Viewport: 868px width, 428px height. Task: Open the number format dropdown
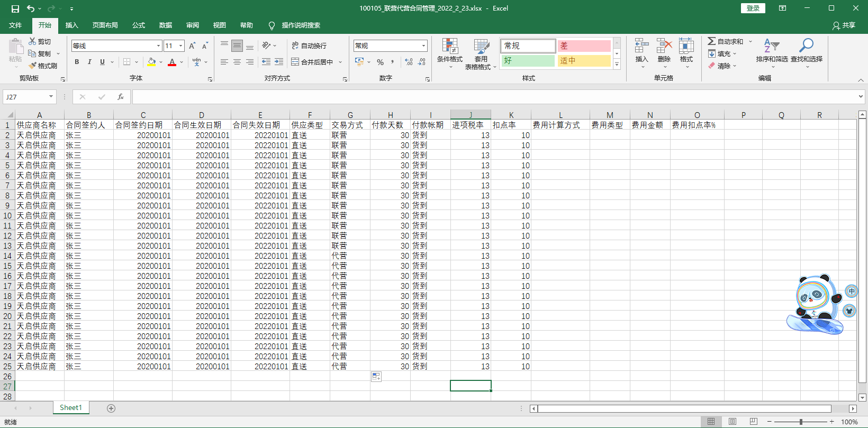pyautogui.click(x=423, y=46)
